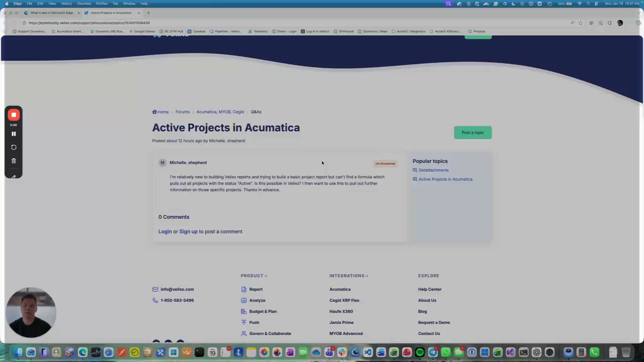Expand the PRODUCT footer heading arrow
This screenshot has height=362, width=644.
pos(266,276)
